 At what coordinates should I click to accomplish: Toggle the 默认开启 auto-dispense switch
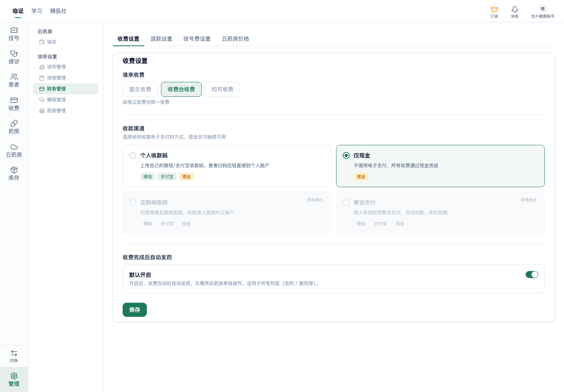point(532,275)
